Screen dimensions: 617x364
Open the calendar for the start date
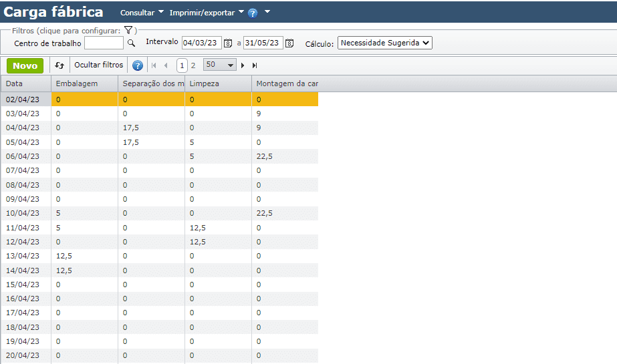point(228,43)
